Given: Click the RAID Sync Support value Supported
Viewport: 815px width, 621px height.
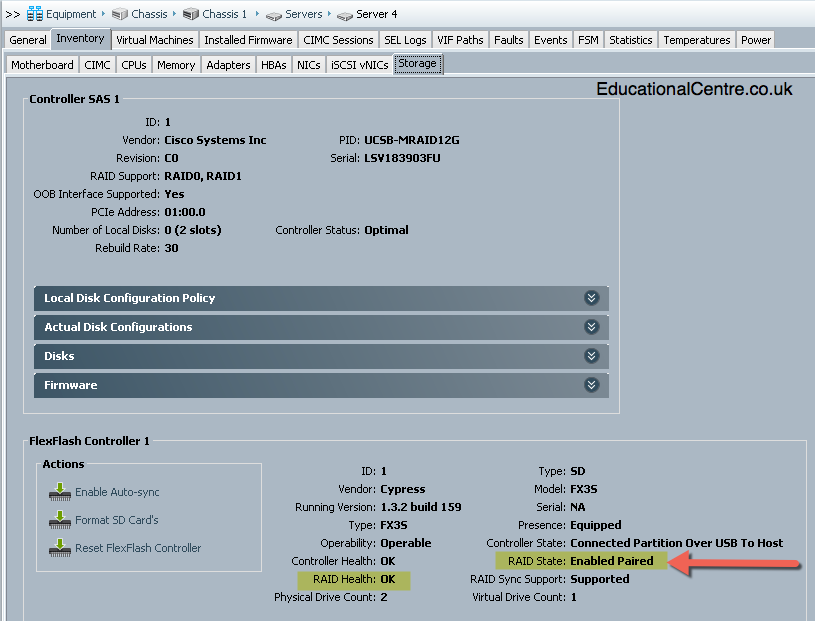Looking at the screenshot, I should pyautogui.click(x=600, y=579).
